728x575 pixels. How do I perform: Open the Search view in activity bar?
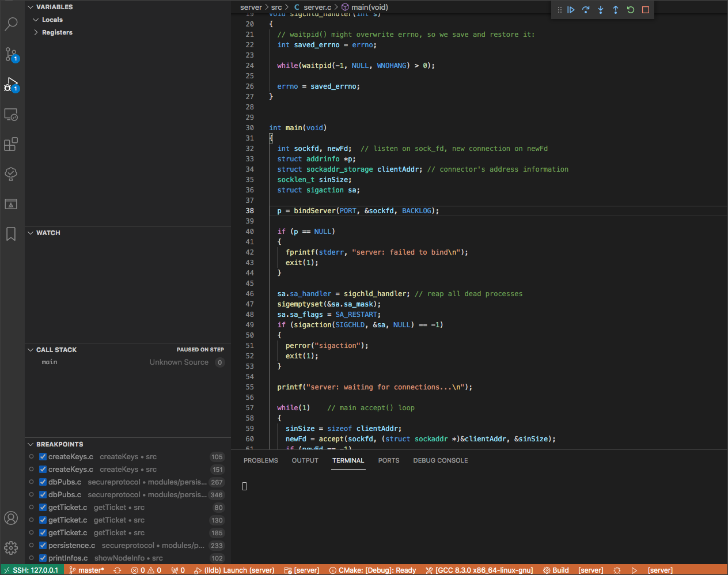(11, 24)
